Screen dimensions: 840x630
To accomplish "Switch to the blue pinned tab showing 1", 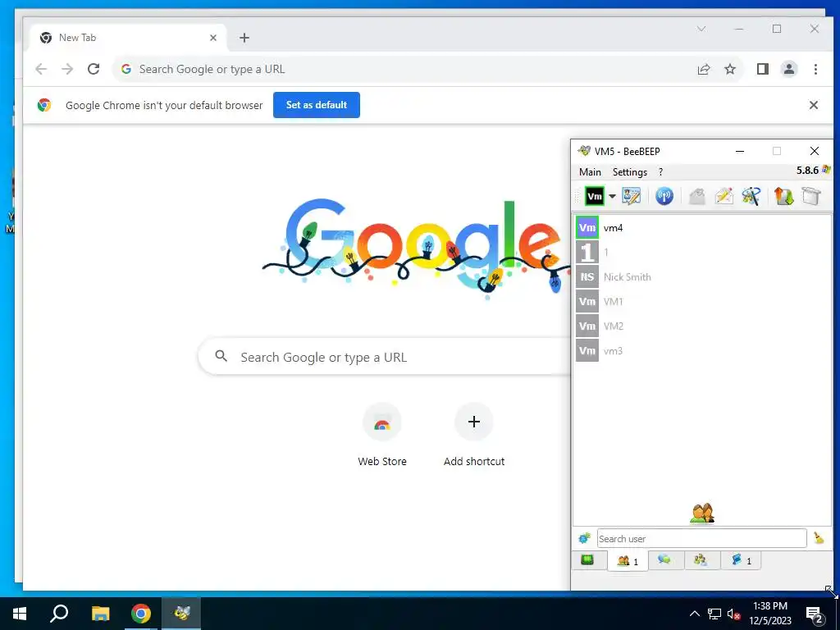I will 742,560.
